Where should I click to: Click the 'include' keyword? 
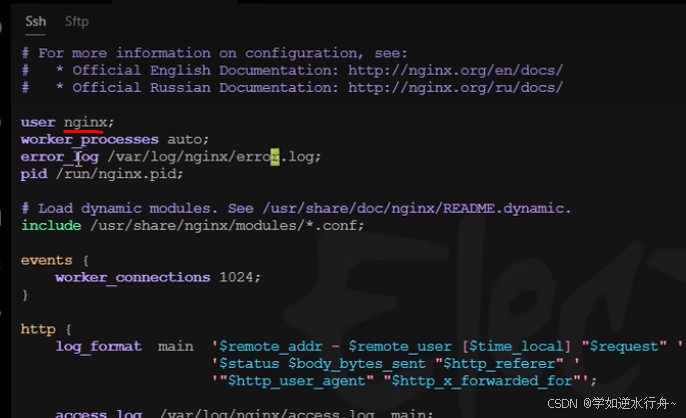51,225
